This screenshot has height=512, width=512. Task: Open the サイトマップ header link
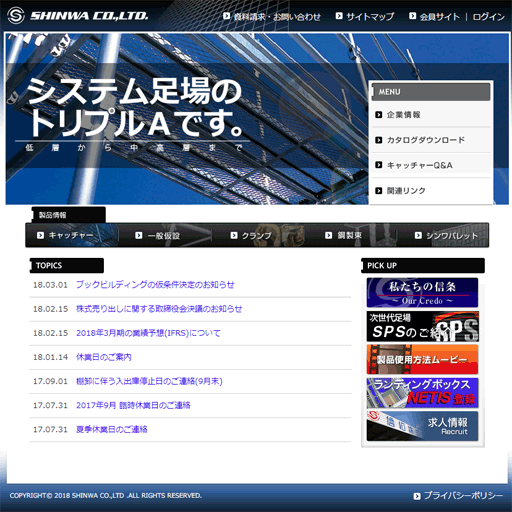[x=370, y=16]
